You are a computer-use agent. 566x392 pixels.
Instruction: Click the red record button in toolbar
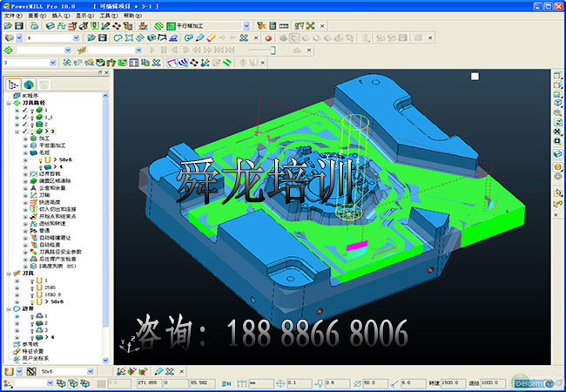pyautogui.click(x=268, y=38)
